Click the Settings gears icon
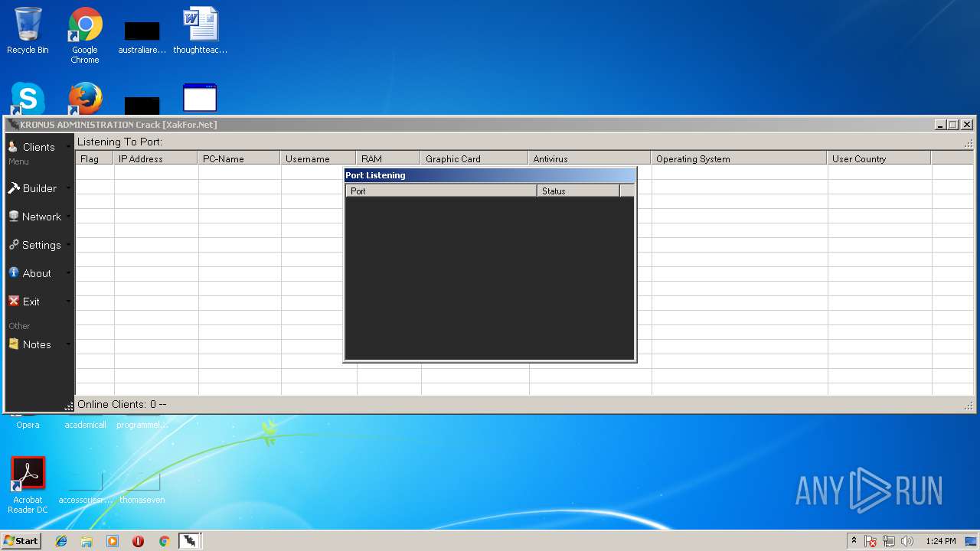This screenshot has width=980, height=551. tap(13, 244)
